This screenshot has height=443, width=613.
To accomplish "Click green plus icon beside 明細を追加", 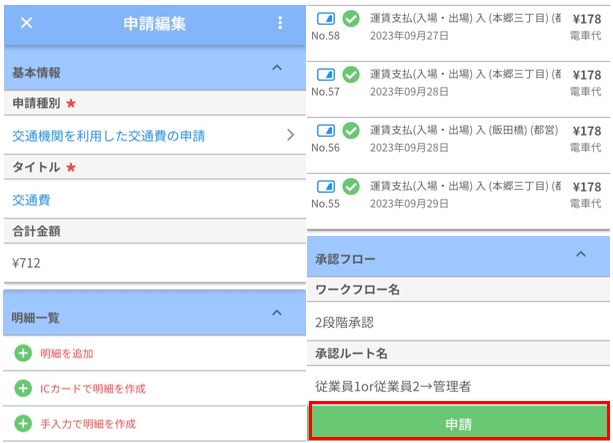I will coord(23,353).
